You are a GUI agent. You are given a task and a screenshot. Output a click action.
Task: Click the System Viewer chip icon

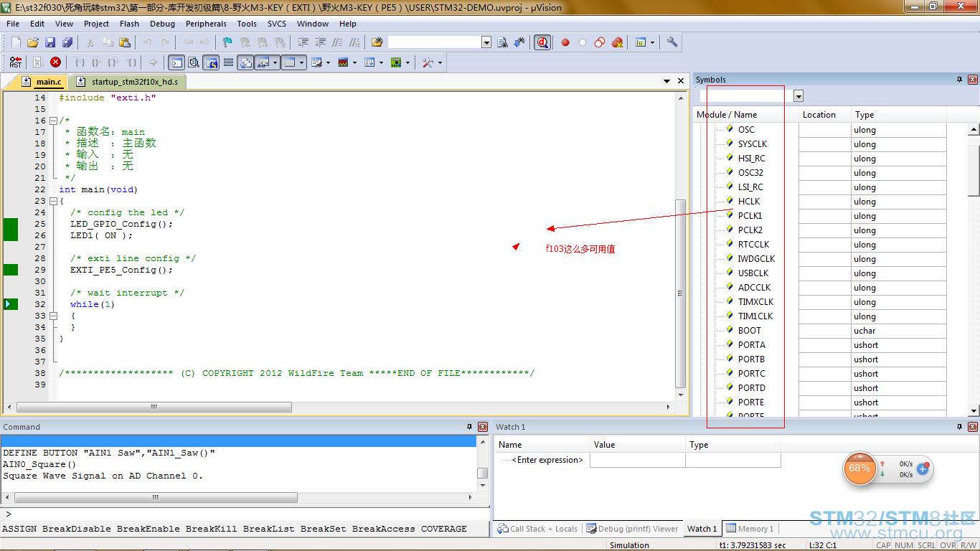point(395,62)
